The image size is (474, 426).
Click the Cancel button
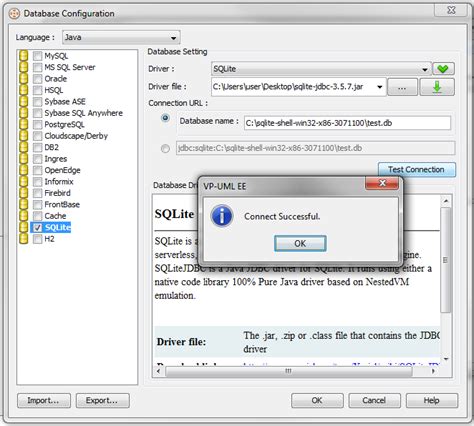click(x=374, y=400)
